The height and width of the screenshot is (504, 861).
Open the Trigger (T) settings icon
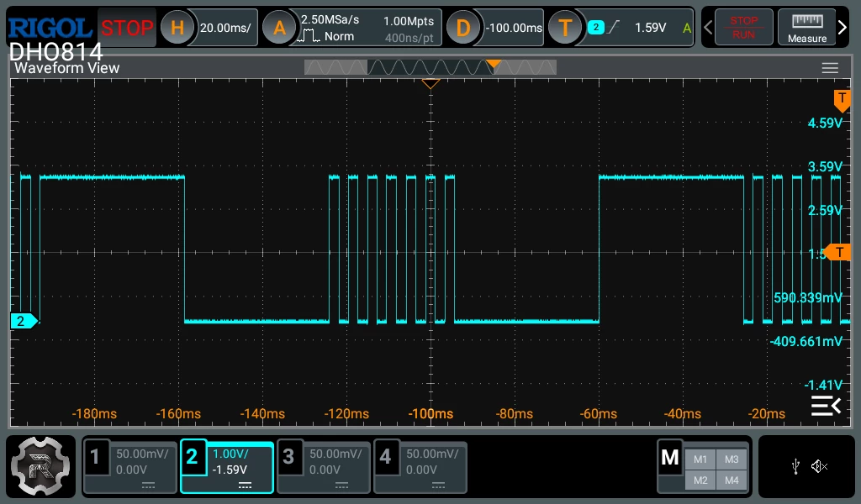click(x=565, y=28)
